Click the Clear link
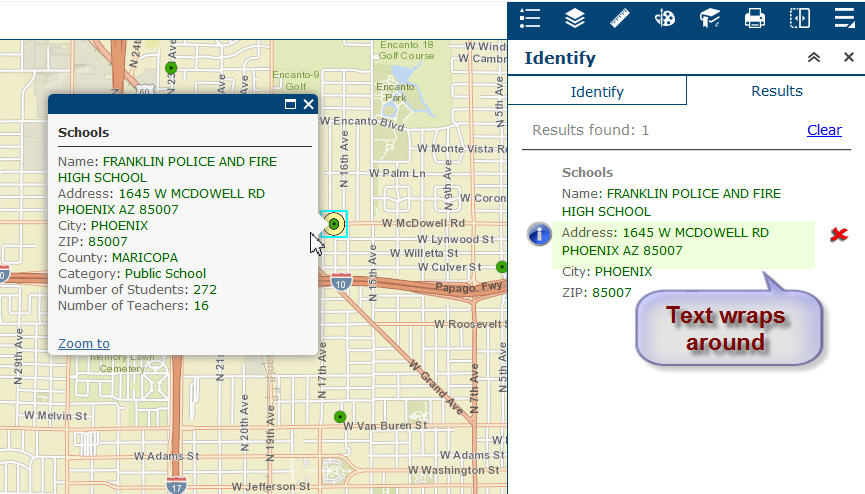865x494 pixels. pos(824,130)
